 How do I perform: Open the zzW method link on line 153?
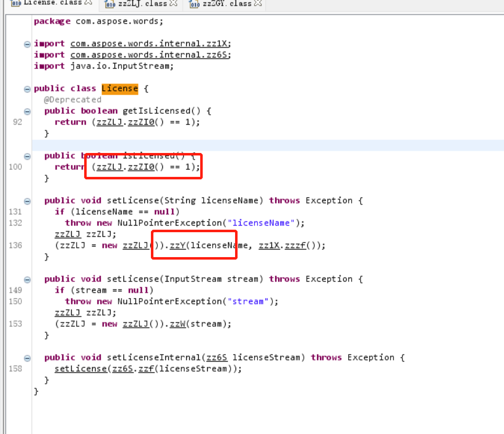tap(177, 324)
